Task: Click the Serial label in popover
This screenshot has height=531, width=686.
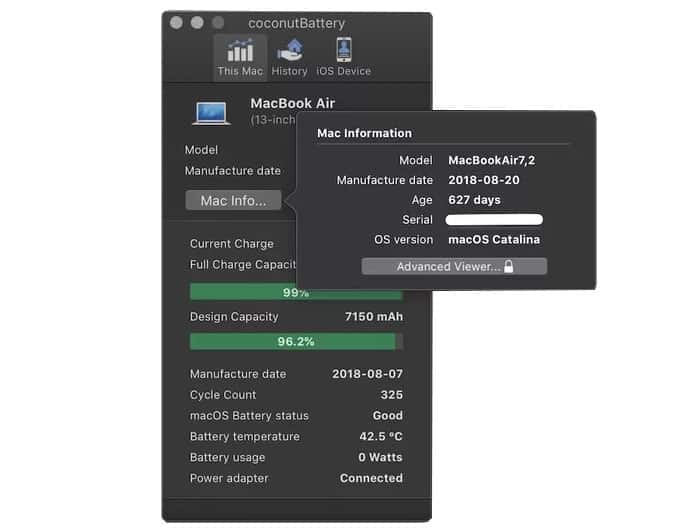Action: tap(417, 220)
